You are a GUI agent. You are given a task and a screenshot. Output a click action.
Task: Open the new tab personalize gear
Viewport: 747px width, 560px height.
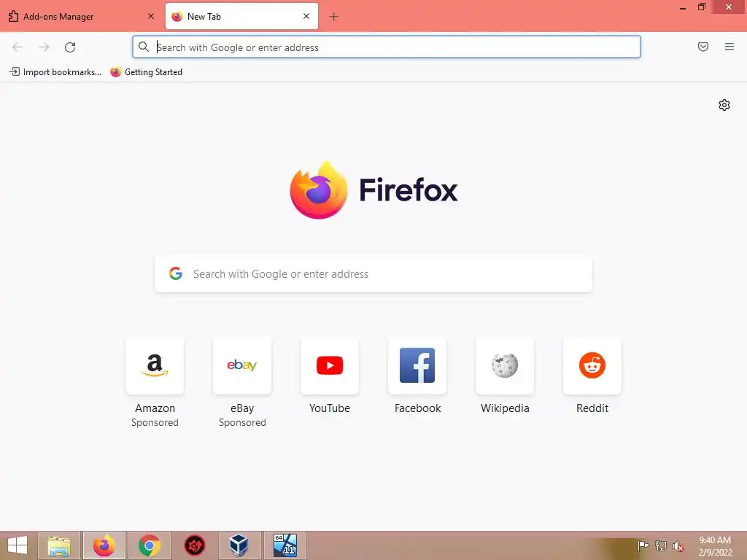(x=724, y=105)
